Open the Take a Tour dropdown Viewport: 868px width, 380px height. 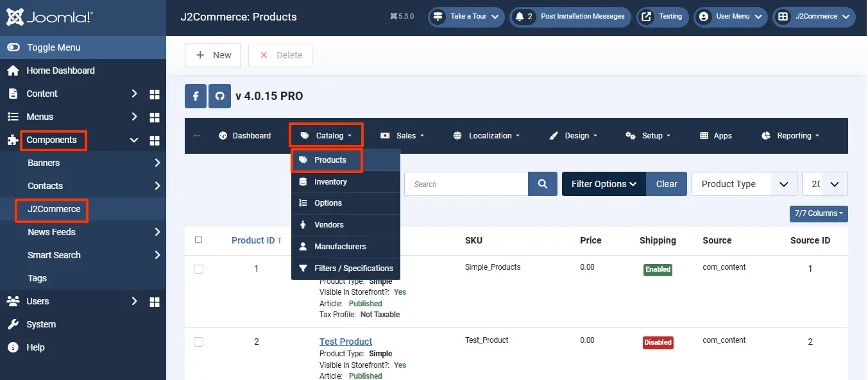[466, 17]
